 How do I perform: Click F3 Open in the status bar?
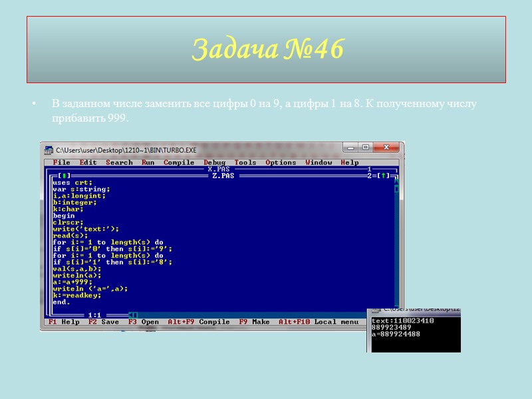pos(143,322)
